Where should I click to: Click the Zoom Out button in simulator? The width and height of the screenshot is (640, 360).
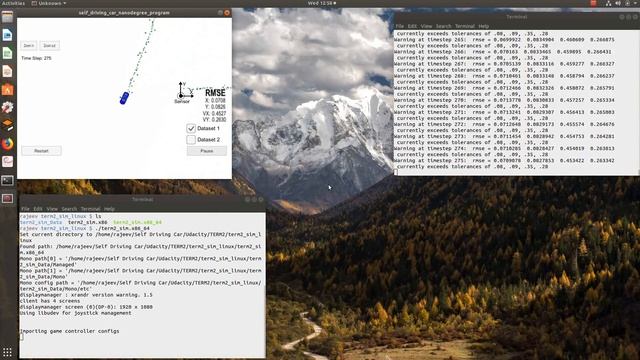(x=49, y=46)
